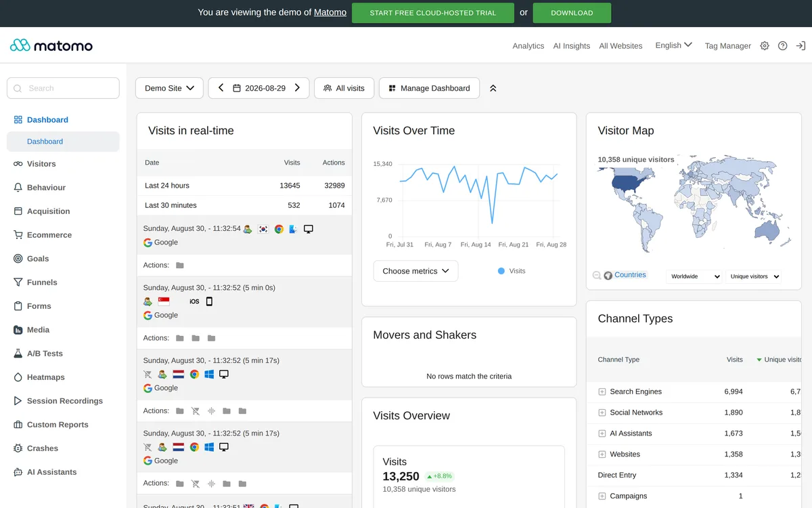Open the All visits segment selector
Screen dimensions: 812x508
tap(344, 88)
